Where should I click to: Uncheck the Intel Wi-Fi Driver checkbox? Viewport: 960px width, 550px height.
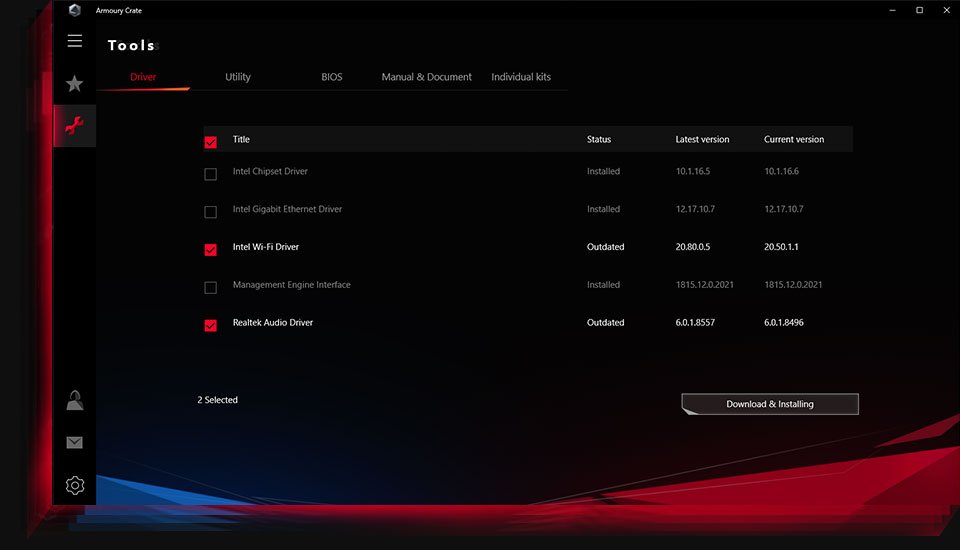click(210, 249)
